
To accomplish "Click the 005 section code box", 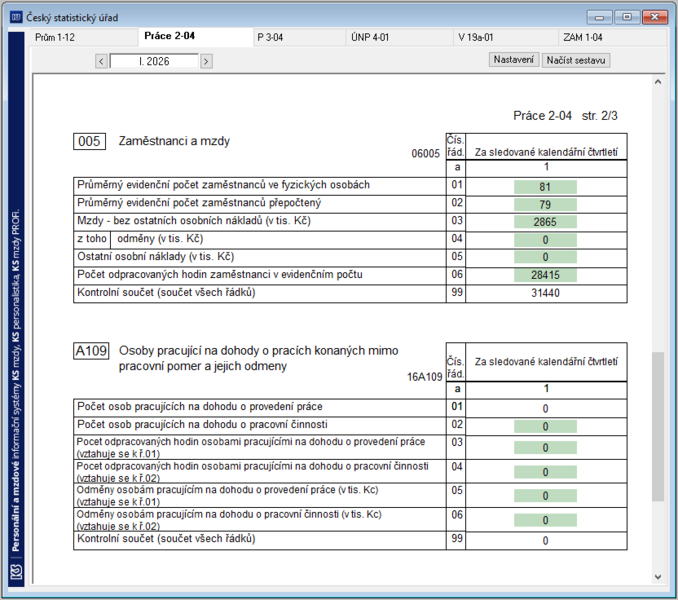I will click(x=90, y=141).
